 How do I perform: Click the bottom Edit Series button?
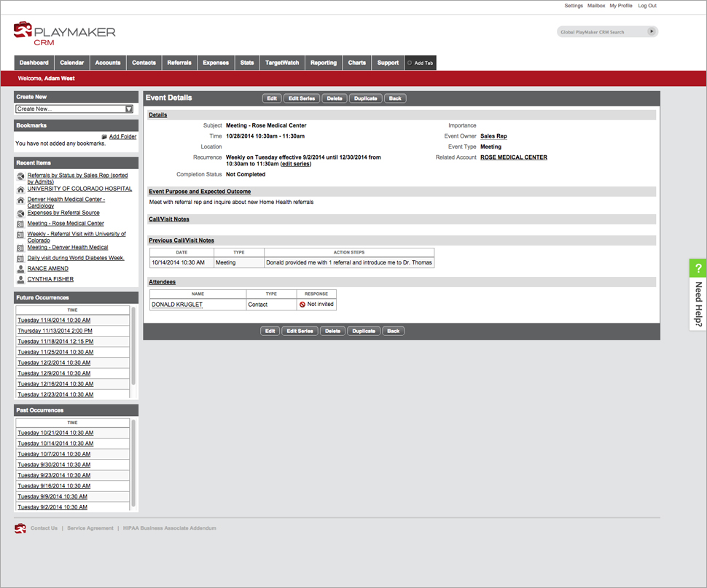pos(300,332)
